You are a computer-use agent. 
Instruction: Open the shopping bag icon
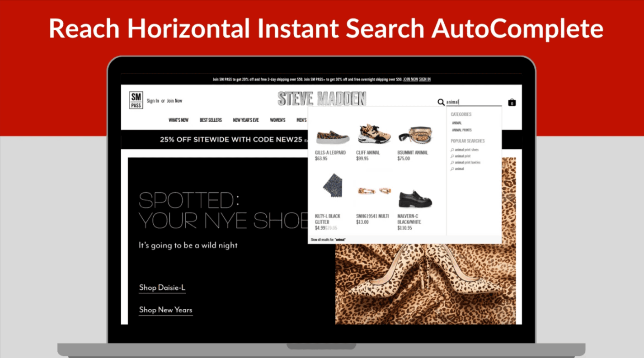tap(512, 102)
